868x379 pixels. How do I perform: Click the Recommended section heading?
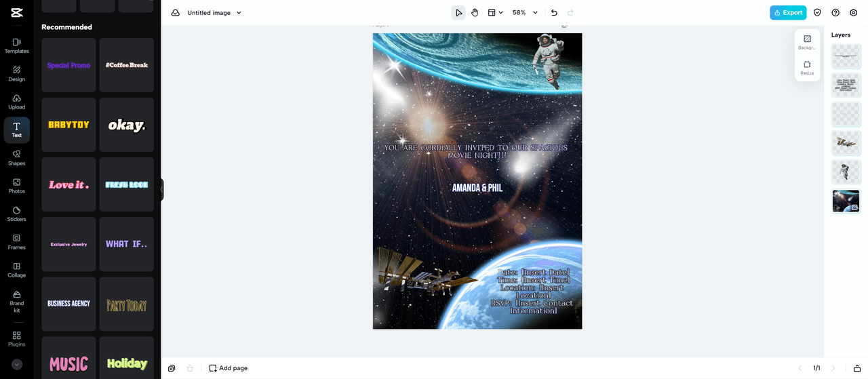[66, 27]
